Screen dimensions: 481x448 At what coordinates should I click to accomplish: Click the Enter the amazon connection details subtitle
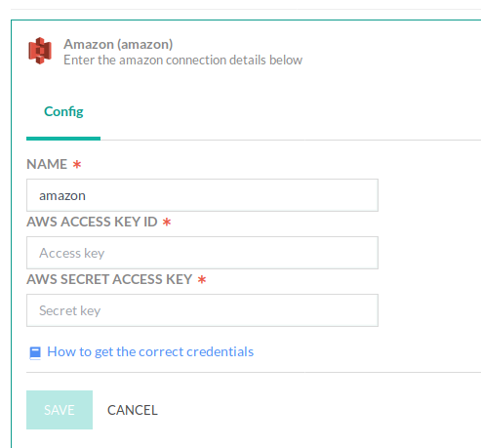click(183, 61)
